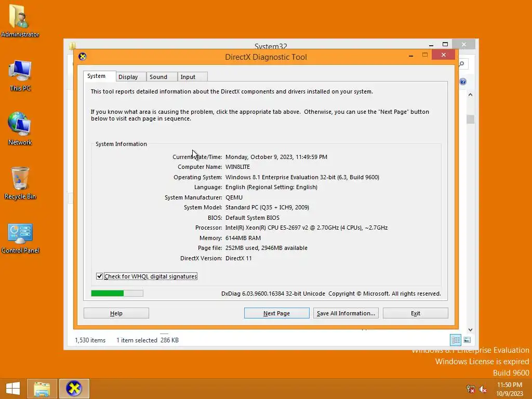
Task: Click the 1,530 items status text
Action: coord(90,340)
